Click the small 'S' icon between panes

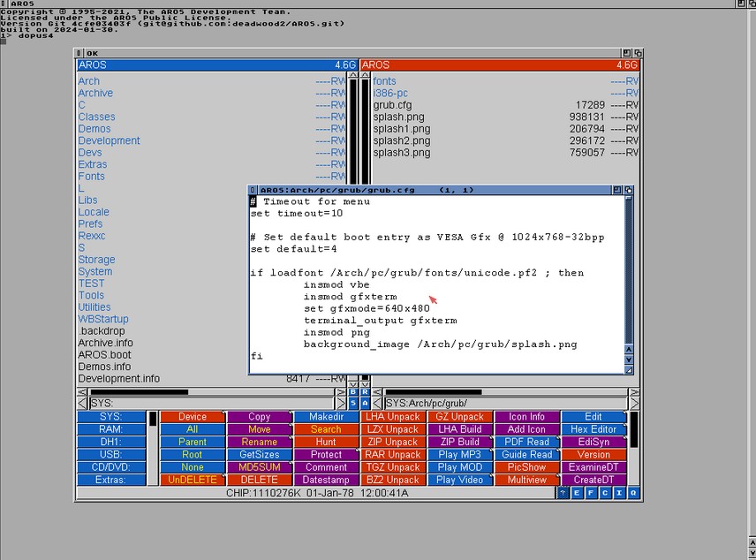click(353, 404)
